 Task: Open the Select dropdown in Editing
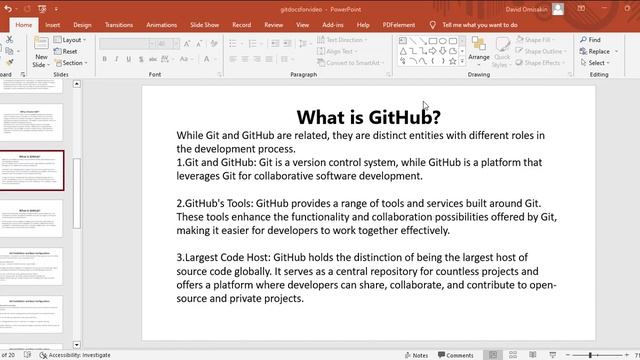596,62
